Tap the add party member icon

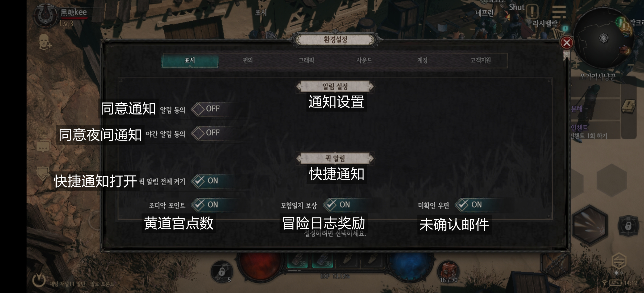(x=44, y=42)
